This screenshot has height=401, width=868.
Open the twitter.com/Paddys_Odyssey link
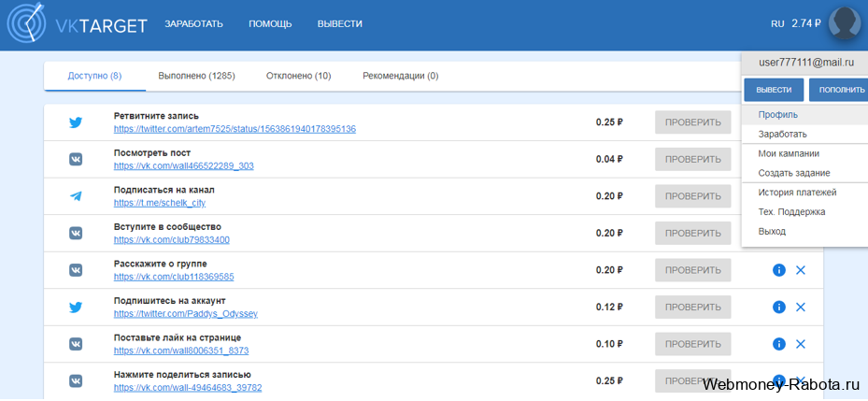pos(186,313)
